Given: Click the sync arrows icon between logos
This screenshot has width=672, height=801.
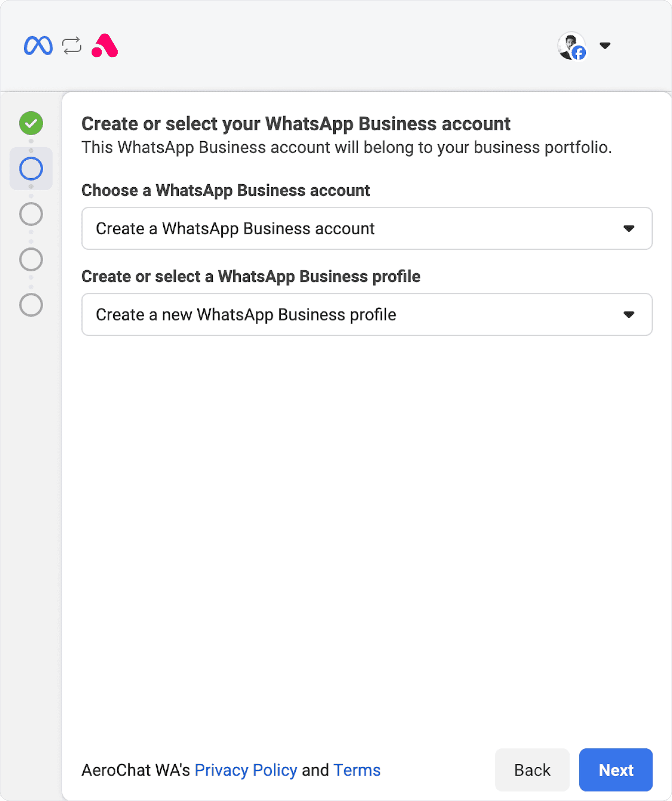Looking at the screenshot, I should pyautogui.click(x=72, y=46).
